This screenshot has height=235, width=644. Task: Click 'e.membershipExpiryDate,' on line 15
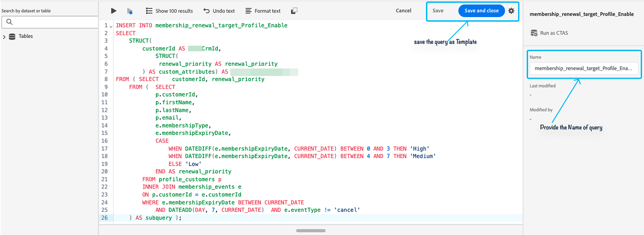(193, 133)
